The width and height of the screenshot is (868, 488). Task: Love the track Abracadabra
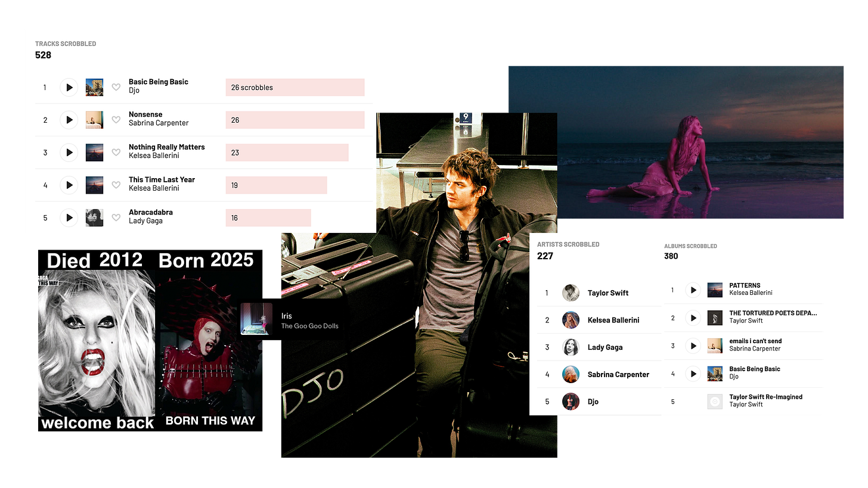116,217
